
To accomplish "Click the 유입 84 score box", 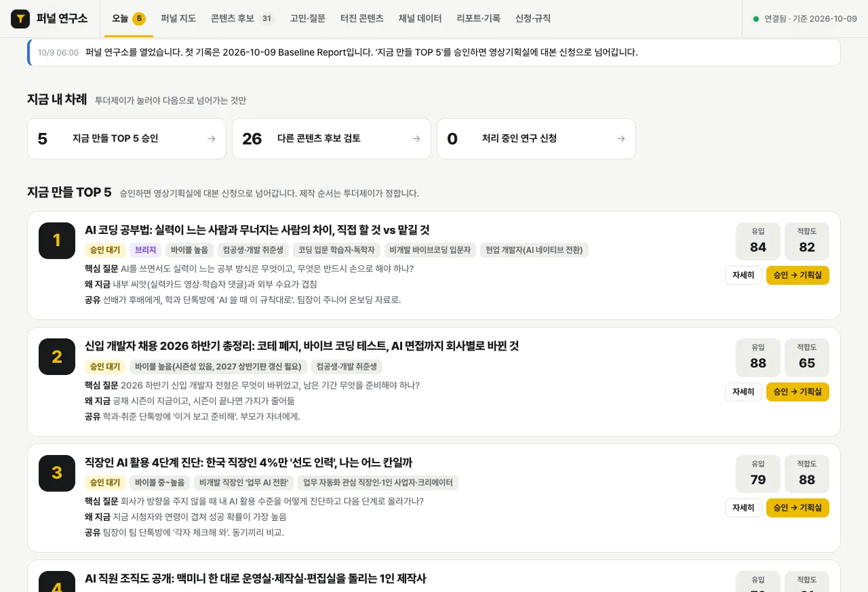I will coord(758,241).
